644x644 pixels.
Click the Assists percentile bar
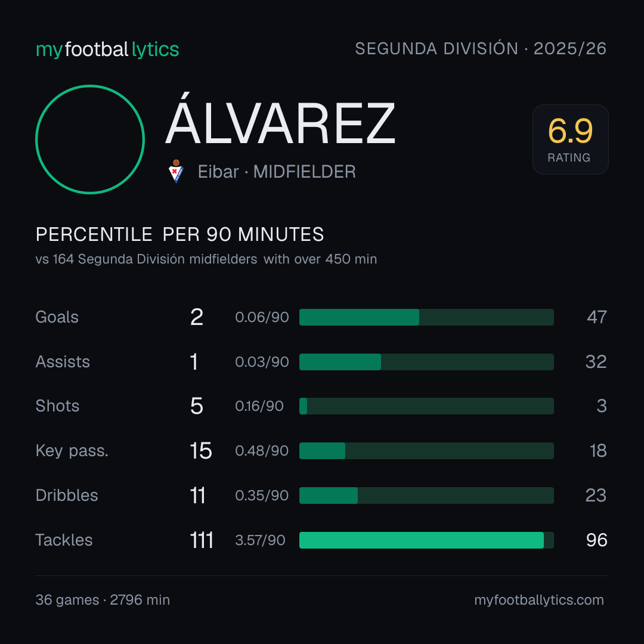[426, 362]
